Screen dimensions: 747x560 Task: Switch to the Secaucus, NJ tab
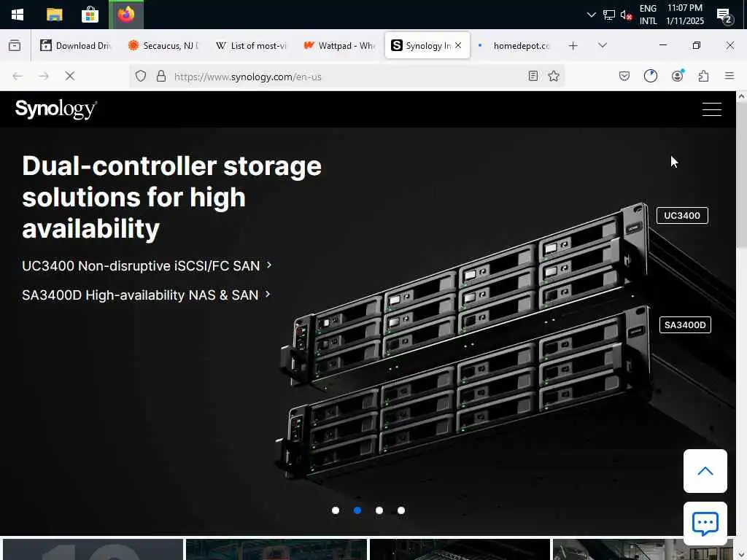pos(164,46)
